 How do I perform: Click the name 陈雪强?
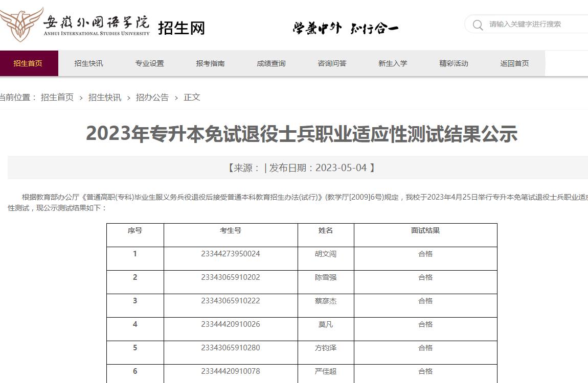pos(326,277)
